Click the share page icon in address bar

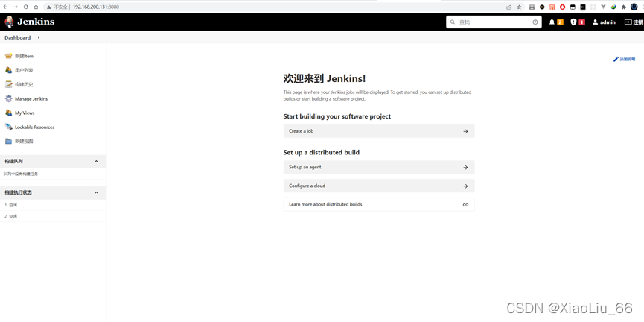(x=509, y=7)
